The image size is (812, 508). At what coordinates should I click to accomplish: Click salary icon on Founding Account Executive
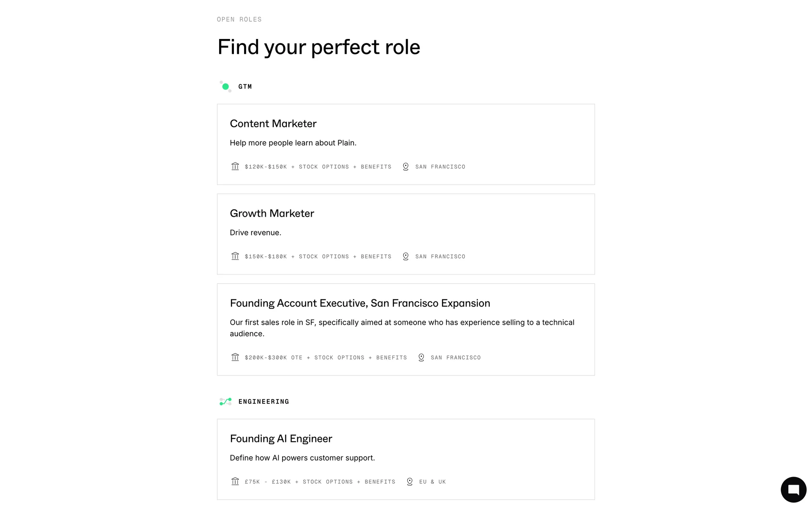coord(235,357)
